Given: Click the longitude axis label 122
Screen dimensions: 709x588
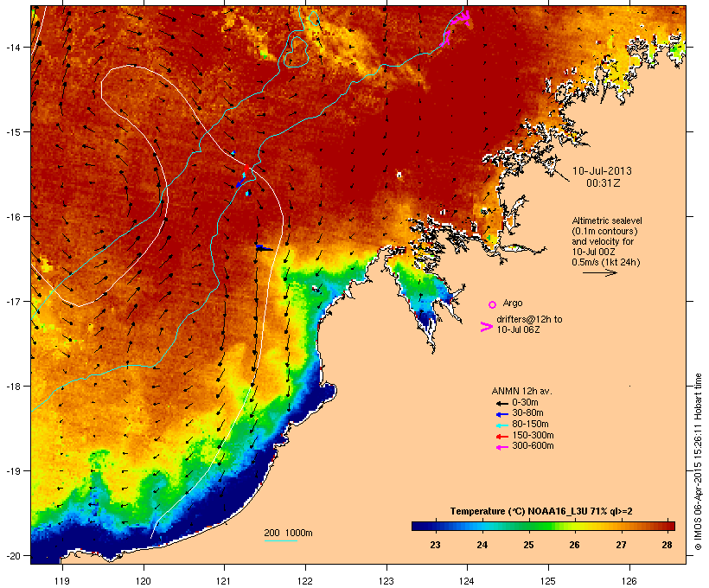Looking at the screenshot, I should (x=305, y=581).
